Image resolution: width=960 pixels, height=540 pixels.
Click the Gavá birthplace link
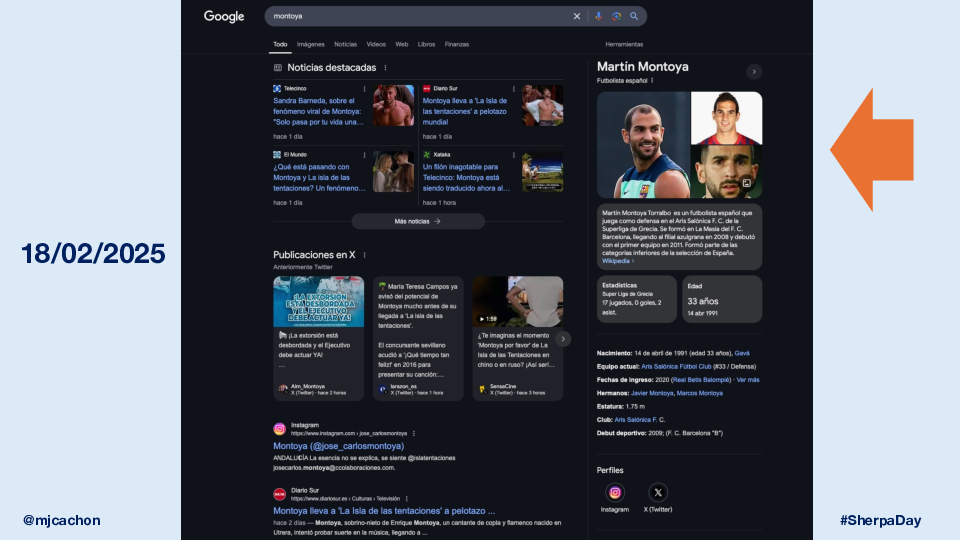[x=742, y=353]
